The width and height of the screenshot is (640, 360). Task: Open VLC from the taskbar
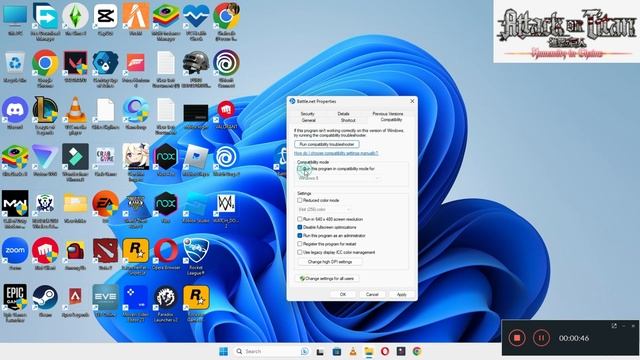(353, 351)
